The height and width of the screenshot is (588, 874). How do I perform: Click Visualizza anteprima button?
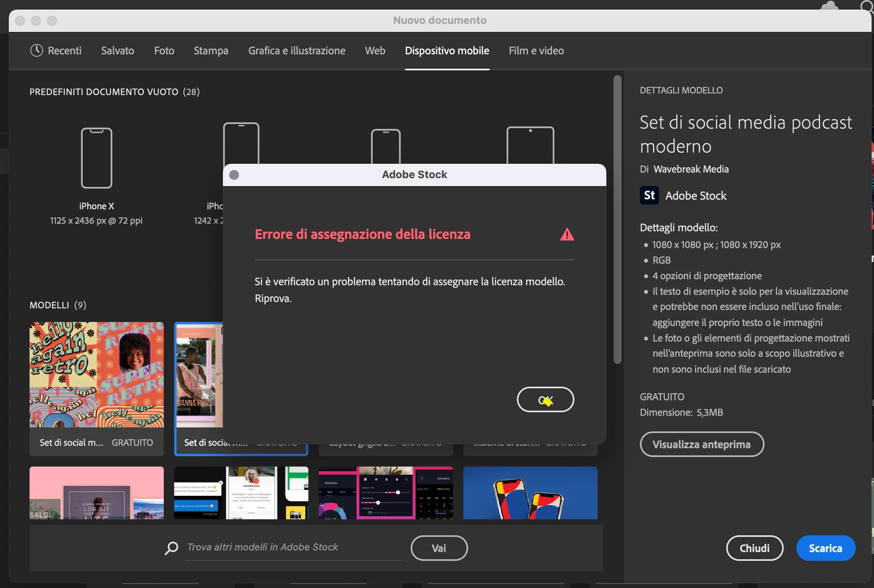coord(701,444)
